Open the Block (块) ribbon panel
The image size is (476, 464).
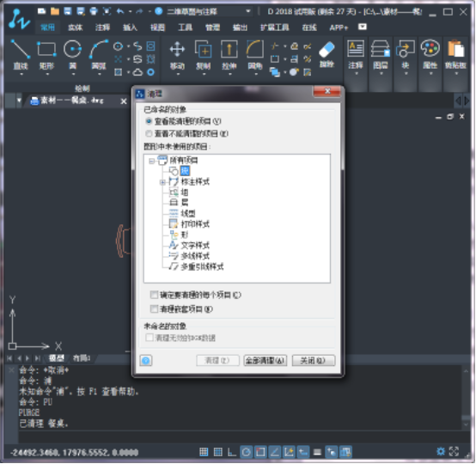pyautogui.click(x=406, y=56)
